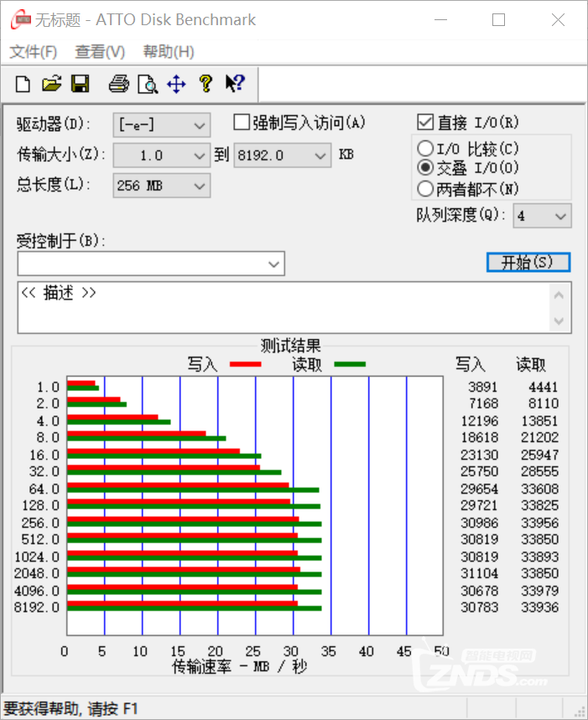
Task: Click the description box scroll up arrow
Action: point(559,295)
